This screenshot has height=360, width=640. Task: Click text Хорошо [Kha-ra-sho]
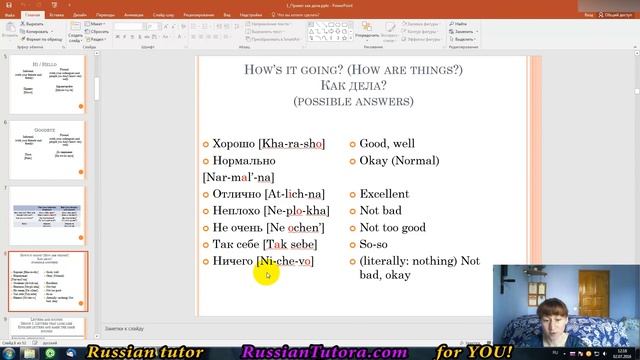pyautogui.click(x=269, y=144)
